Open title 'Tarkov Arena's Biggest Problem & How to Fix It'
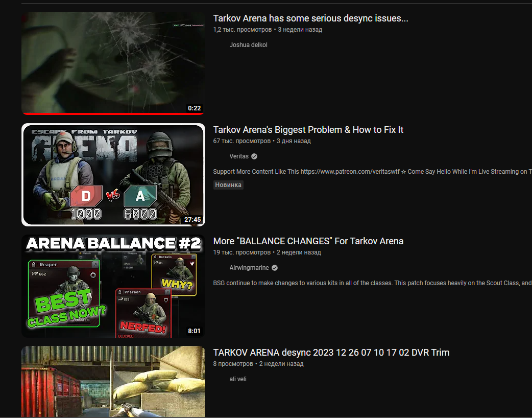The height and width of the screenshot is (418, 532). 308,130
